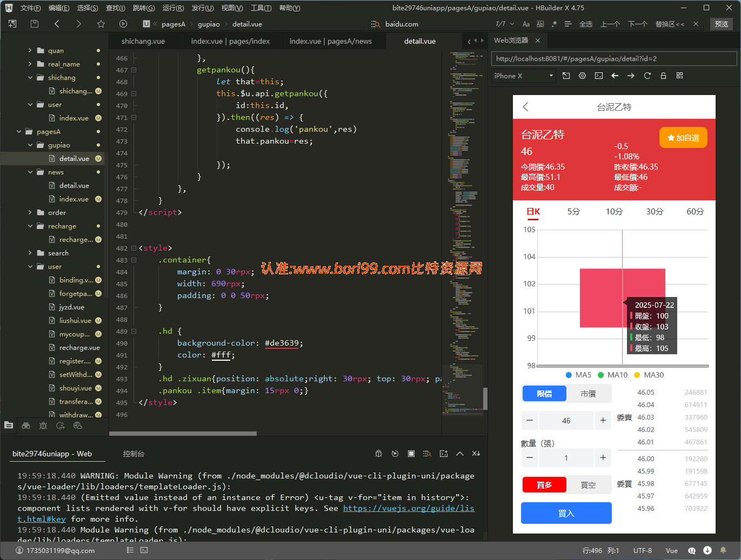Click the Web browser back arrow
Image resolution: width=741 pixels, height=560 pixels.
click(x=615, y=76)
